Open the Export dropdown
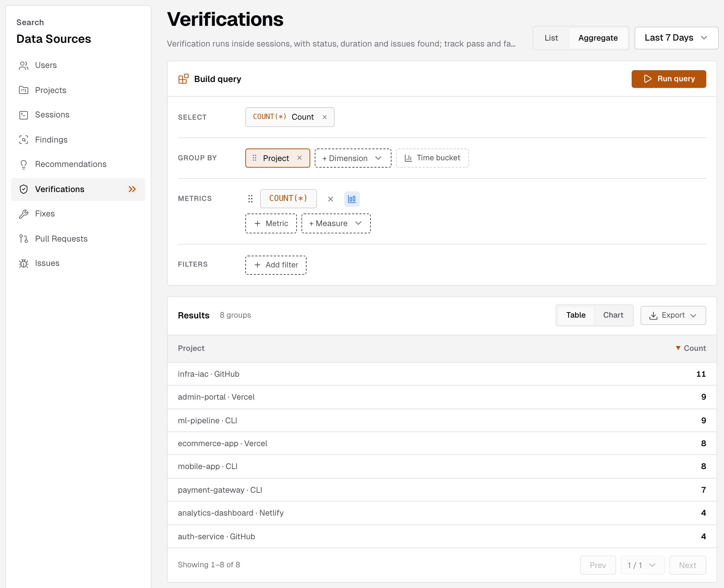Image resolution: width=724 pixels, height=588 pixels. (673, 315)
